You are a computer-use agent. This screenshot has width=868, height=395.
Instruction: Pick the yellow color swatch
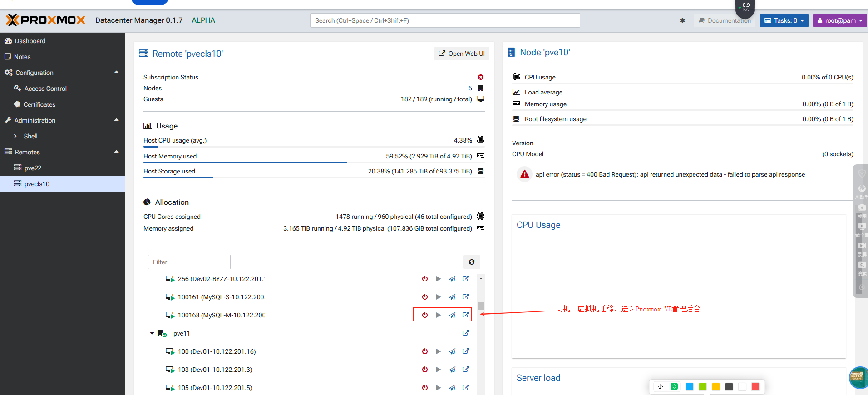(x=716, y=387)
